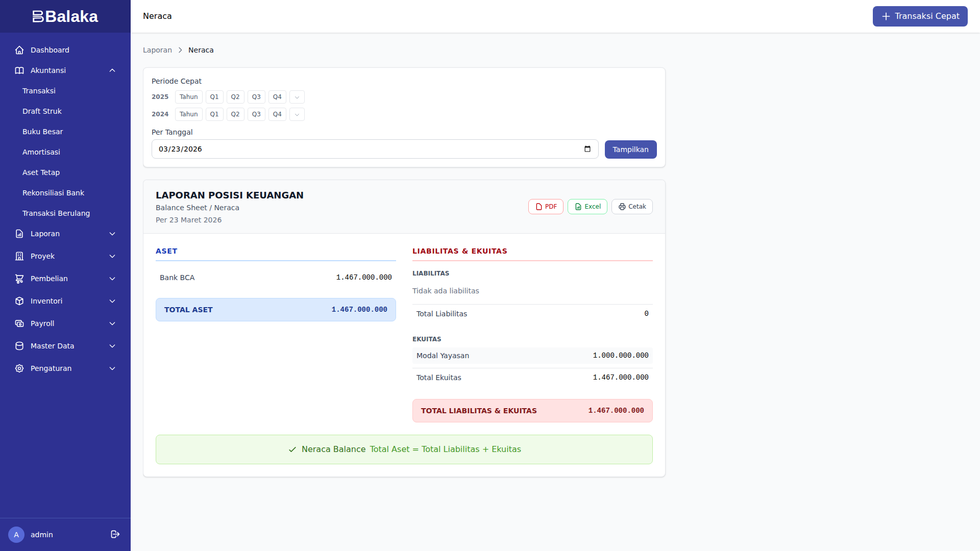Click the Per Tanggal date field
Image resolution: width=980 pixels, height=551 pixels.
coord(367,149)
